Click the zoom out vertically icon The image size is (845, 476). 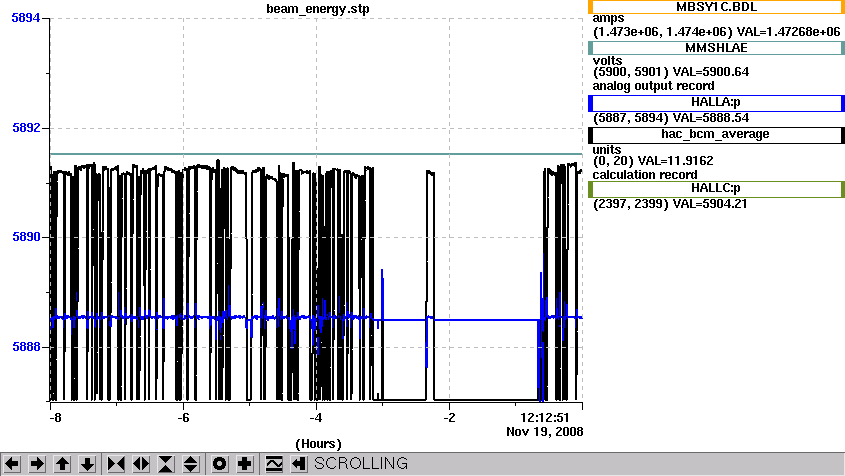tap(191, 464)
